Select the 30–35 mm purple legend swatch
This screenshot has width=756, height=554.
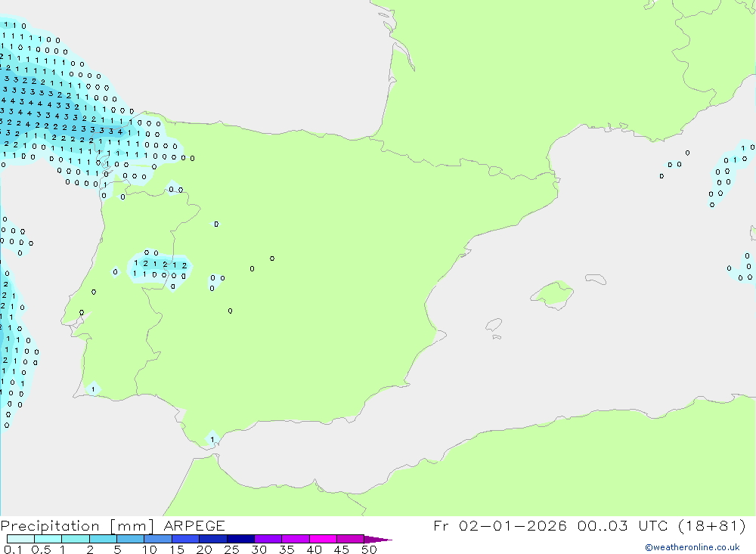(268, 539)
